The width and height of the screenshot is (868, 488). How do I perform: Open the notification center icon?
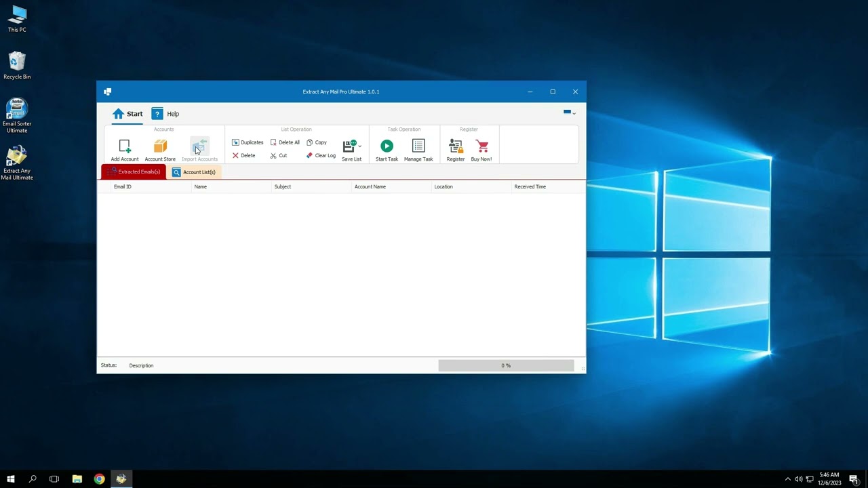pos(854,479)
